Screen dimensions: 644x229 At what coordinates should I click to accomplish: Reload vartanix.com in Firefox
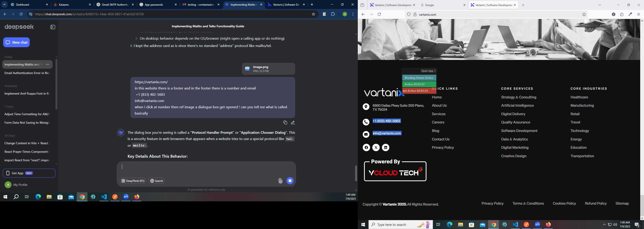coord(379,15)
